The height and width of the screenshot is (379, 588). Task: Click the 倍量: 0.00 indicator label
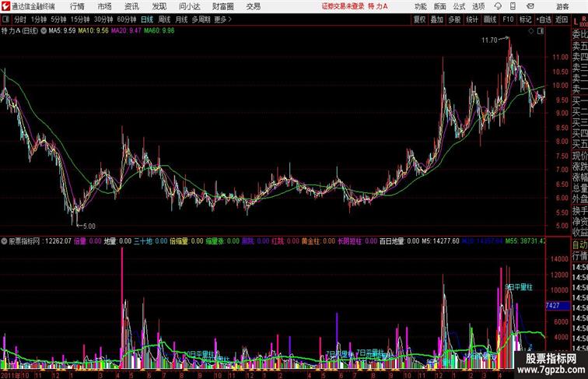click(x=87, y=241)
